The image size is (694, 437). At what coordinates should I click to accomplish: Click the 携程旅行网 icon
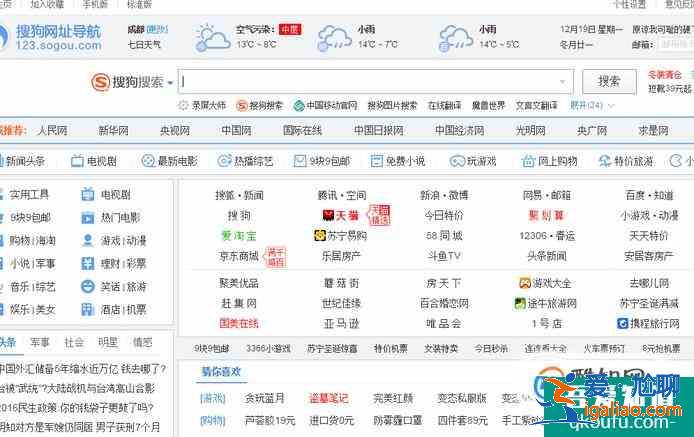(622, 323)
